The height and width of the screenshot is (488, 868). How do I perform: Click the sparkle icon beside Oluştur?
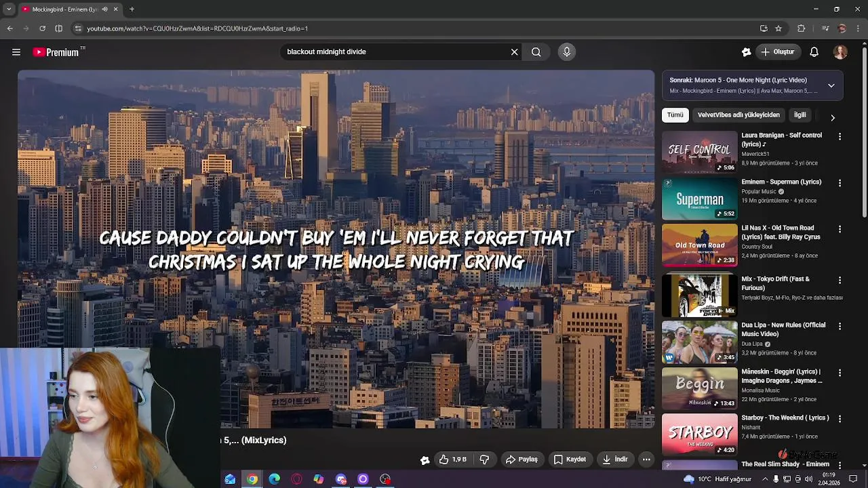pos(747,52)
